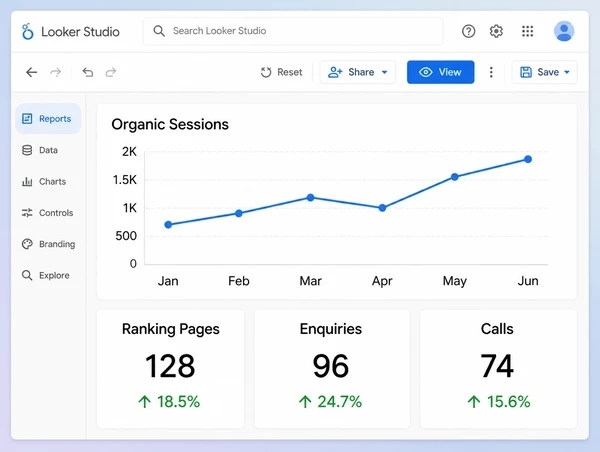Open the Branding section label
Screen dimensions: 600x452
57,244
